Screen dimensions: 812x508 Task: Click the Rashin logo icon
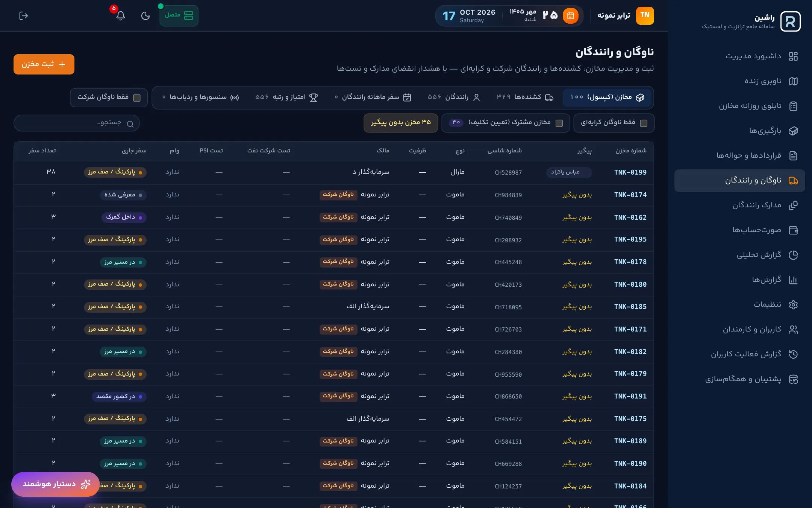click(x=790, y=21)
